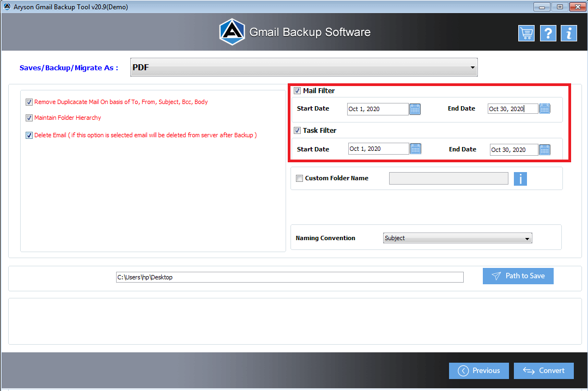The width and height of the screenshot is (588, 391).
Task: Click the Mail Filter Start Date field
Action: [x=378, y=109]
